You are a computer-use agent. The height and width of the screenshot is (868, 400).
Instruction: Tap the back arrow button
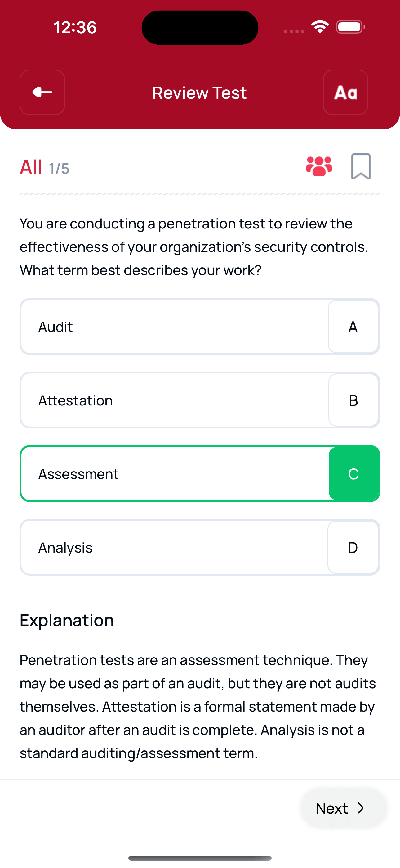42,92
